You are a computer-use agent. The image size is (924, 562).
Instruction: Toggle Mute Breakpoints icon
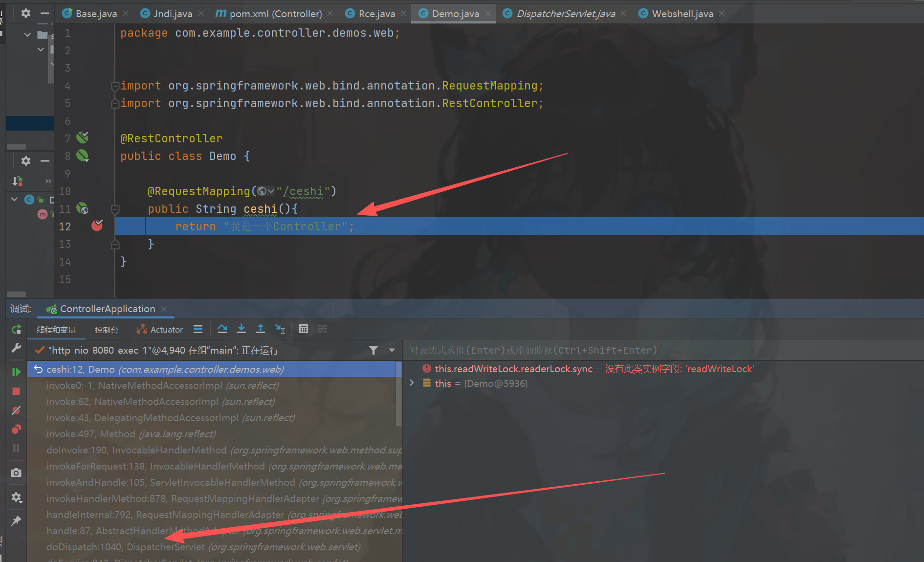[16, 410]
